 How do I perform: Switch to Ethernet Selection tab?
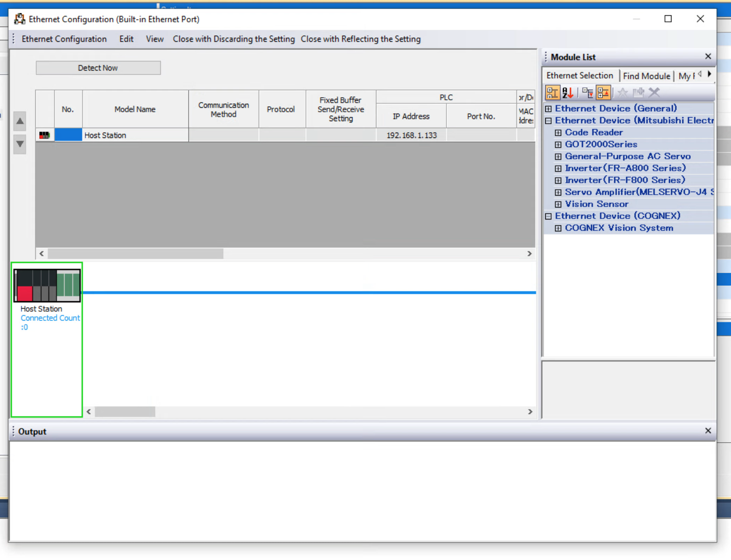coord(580,75)
